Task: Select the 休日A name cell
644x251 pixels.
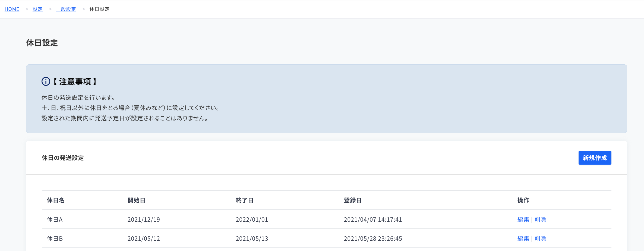Action: [x=55, y=219]
